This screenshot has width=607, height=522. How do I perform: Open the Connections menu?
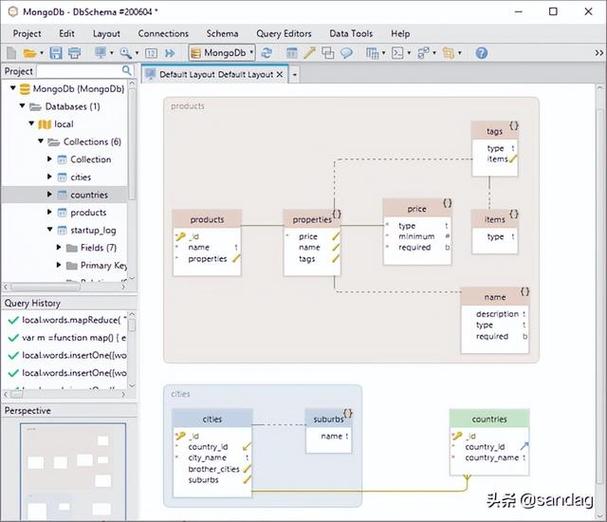coord(163,34)
